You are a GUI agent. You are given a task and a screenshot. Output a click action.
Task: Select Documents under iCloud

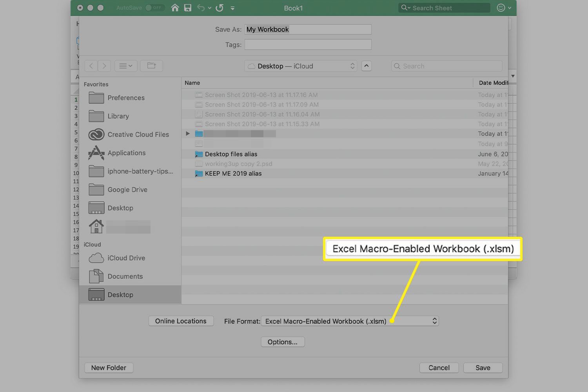[x=130, y=276]
